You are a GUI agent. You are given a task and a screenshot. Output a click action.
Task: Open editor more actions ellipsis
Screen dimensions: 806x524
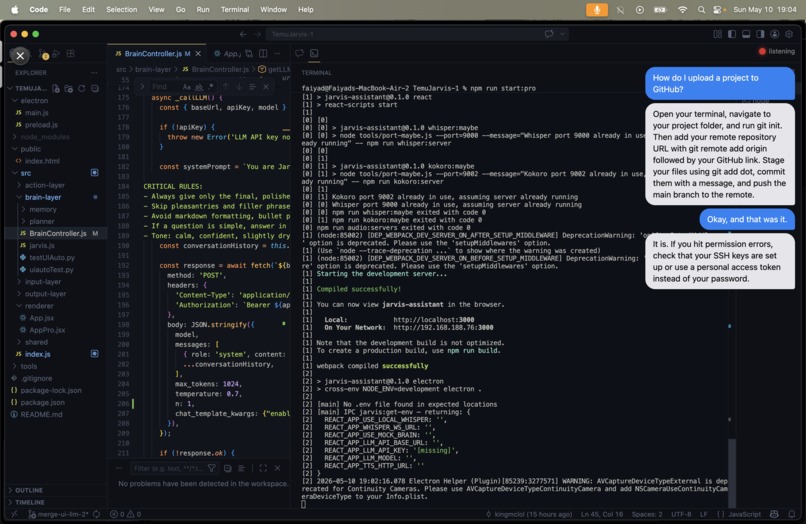pyautogui.click(x=278, y=53)
